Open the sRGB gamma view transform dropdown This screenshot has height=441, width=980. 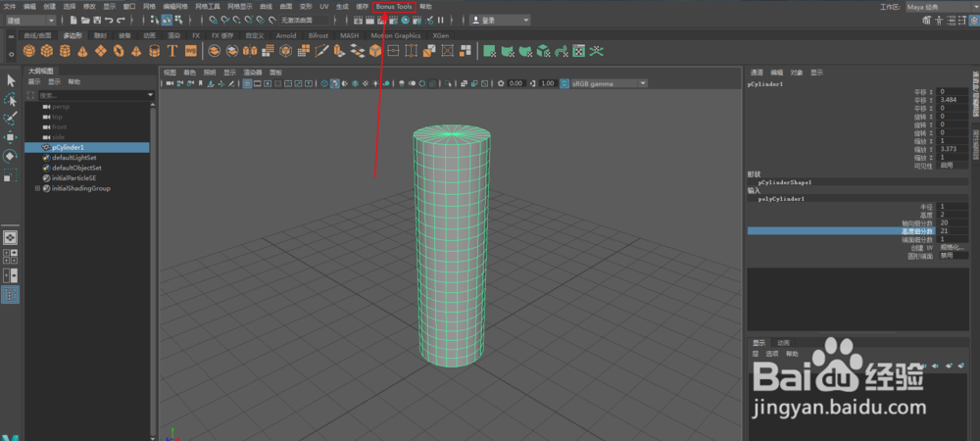[x=609, y=83]
